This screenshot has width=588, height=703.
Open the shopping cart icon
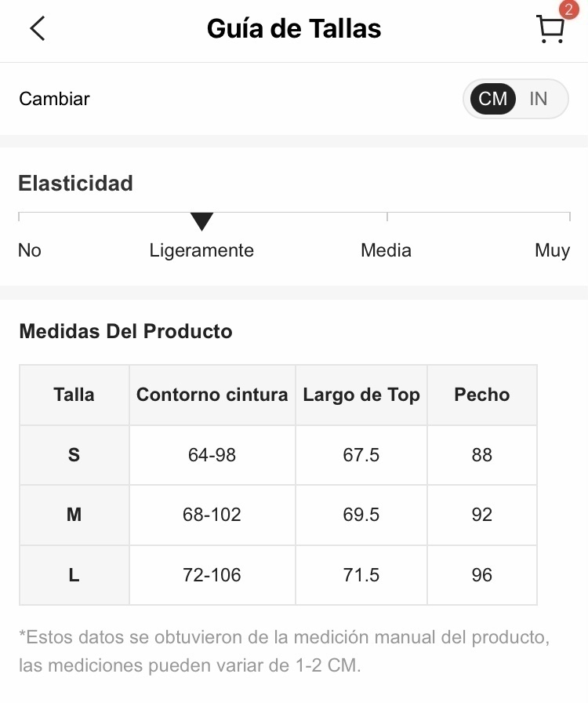click(x=550, y=30)
